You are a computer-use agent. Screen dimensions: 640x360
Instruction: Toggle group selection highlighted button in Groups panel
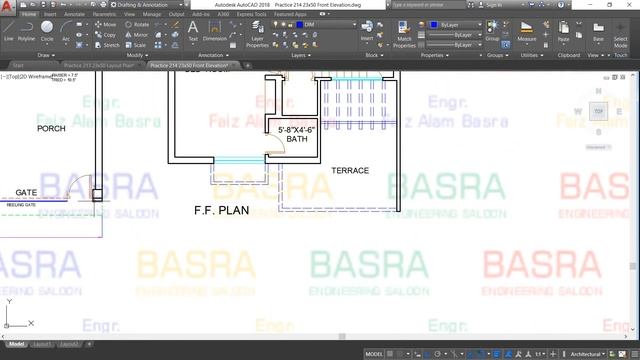pos(506,44)
